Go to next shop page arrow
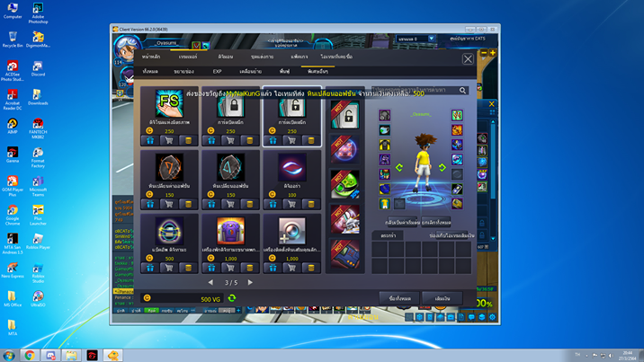The width and height of the screenshot is (644, 362). (x=250, y=282)
